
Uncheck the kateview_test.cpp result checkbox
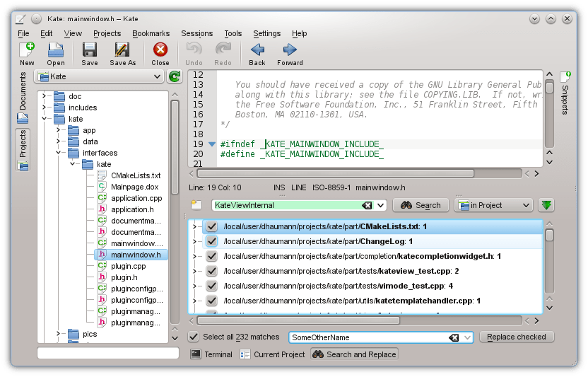[212, 271]
